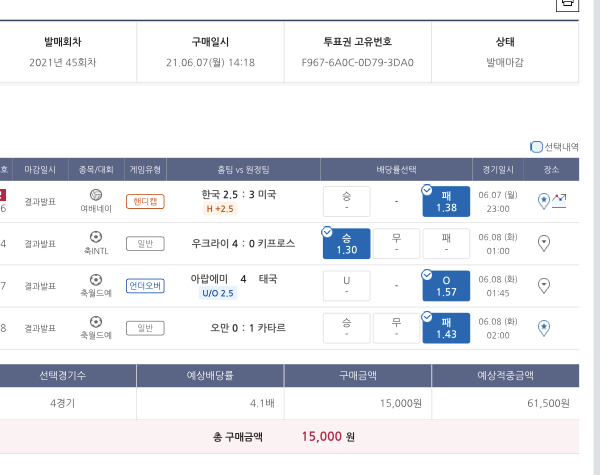The height and width of the screenshot is (475, 600).
Task: Select U under option for 아랍에미 vs 태국
Action: pyautogui.click(x=347, y=285)
